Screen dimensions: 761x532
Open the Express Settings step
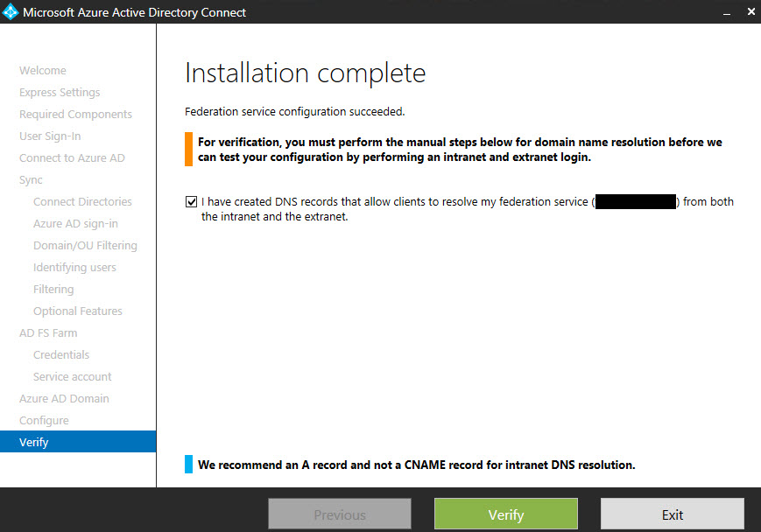(60, 93)
